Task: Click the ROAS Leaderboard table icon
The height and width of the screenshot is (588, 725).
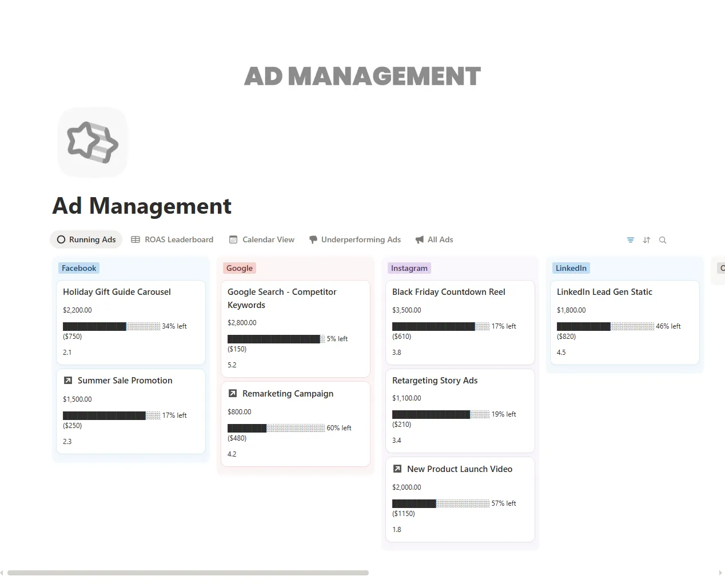Action: click(x=135, y=239)
